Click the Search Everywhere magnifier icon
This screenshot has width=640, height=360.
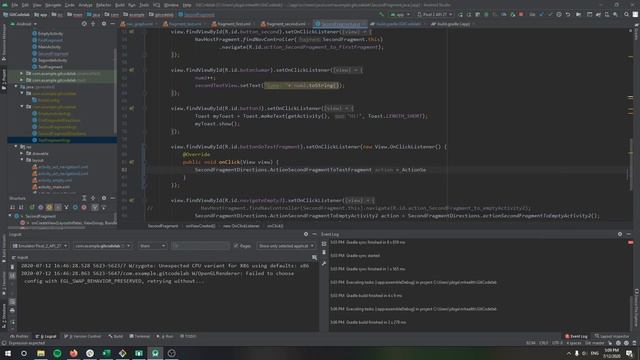pyautogui.click(x=626, y=15)
